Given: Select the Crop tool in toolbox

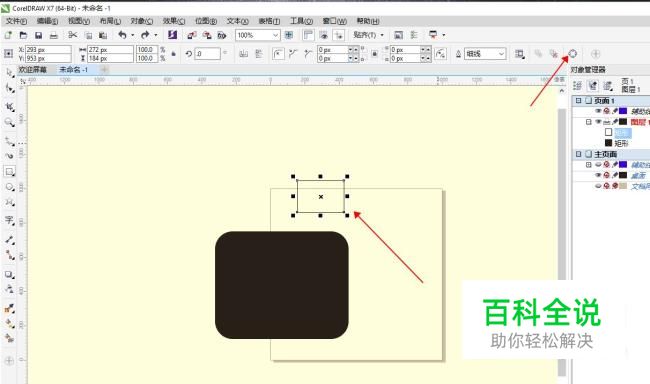Looking at the screenshot, I should (10, 107).
